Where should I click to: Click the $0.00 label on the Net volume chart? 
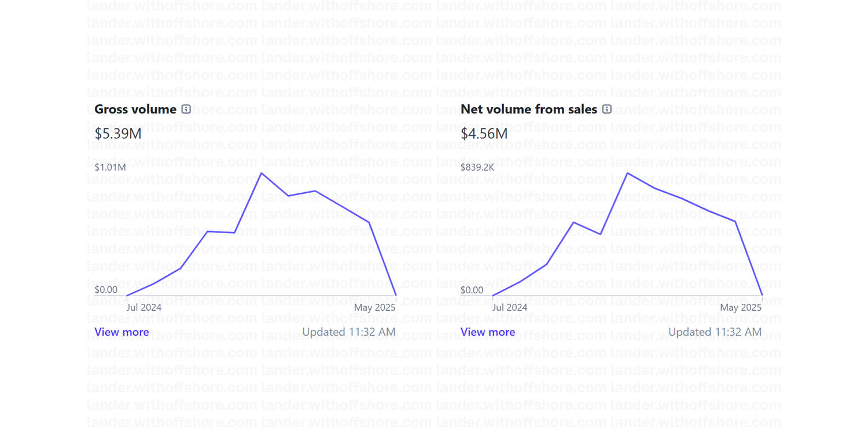tap(472, 289)
